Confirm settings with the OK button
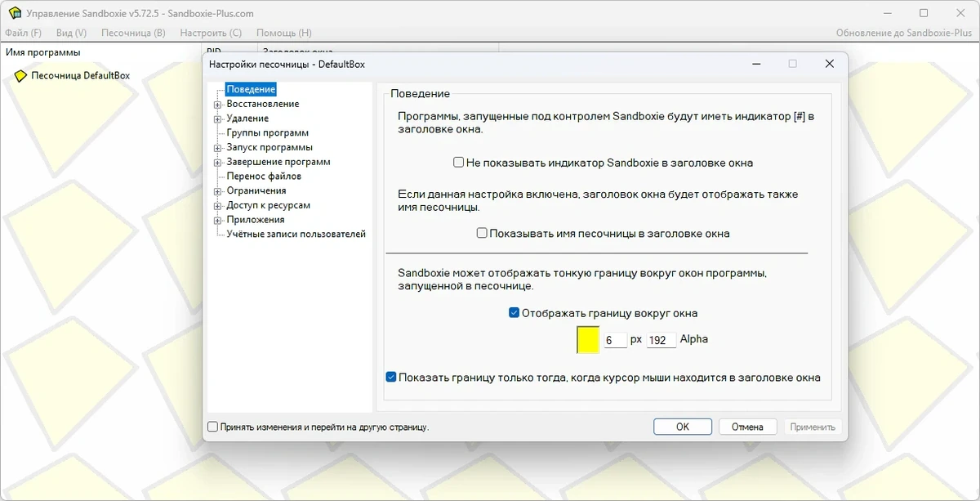980x501 pixels. (682, 427)
